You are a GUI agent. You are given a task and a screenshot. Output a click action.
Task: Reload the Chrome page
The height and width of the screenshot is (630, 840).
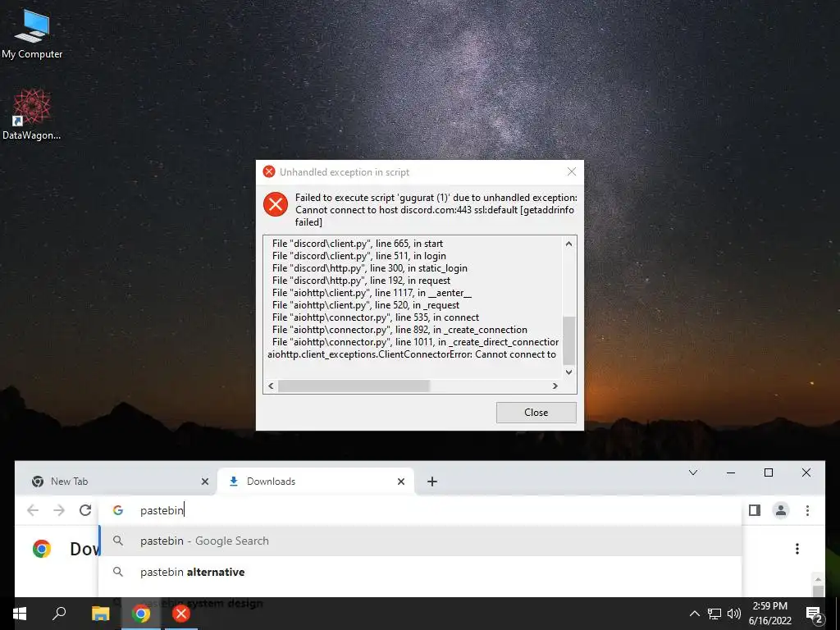click(85, 510)
